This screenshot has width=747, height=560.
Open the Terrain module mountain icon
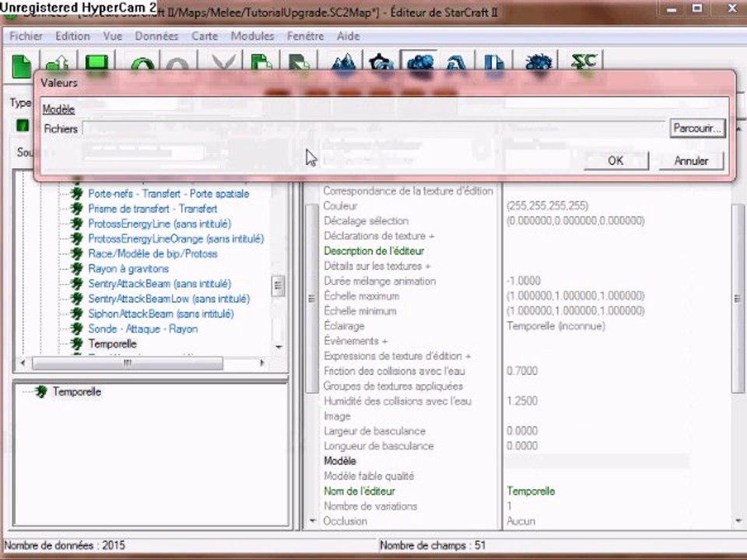(343, 63)
